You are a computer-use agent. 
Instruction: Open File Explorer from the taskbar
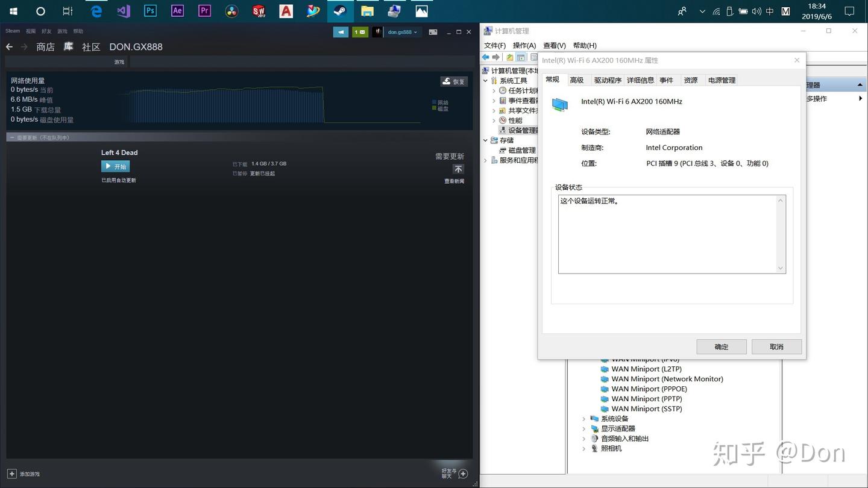[x=367, y=11]
